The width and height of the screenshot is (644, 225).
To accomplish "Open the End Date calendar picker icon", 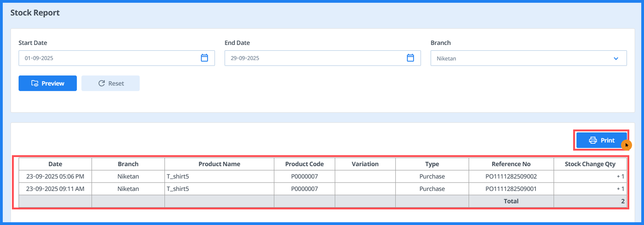I will point(410,58).
